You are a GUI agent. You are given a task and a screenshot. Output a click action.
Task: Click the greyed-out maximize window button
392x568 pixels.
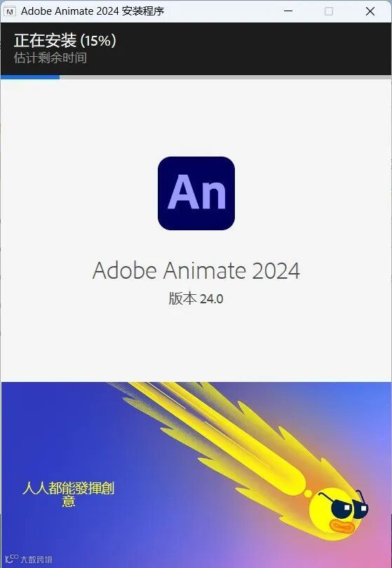coord(329,11)
